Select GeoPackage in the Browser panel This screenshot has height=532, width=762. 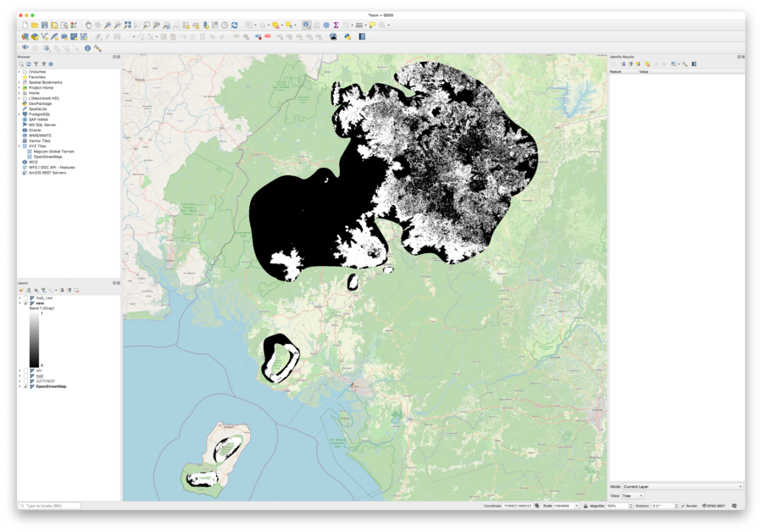coord(40,103)
